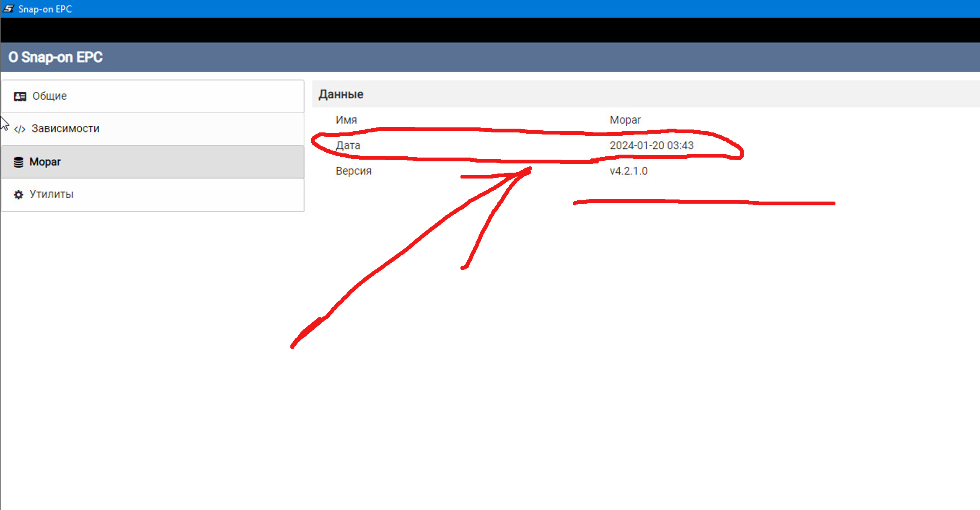Open the Общие section

click(49, 96)
